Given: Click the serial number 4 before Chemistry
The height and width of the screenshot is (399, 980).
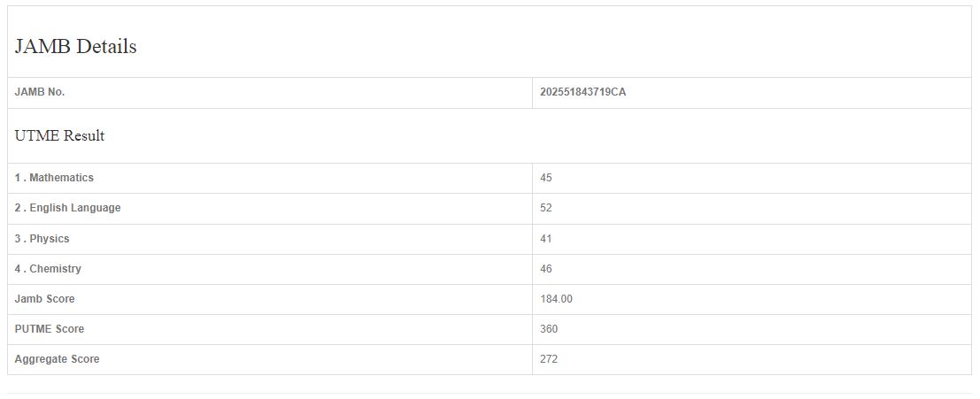Looking at the screenshot, I should 18,269.
